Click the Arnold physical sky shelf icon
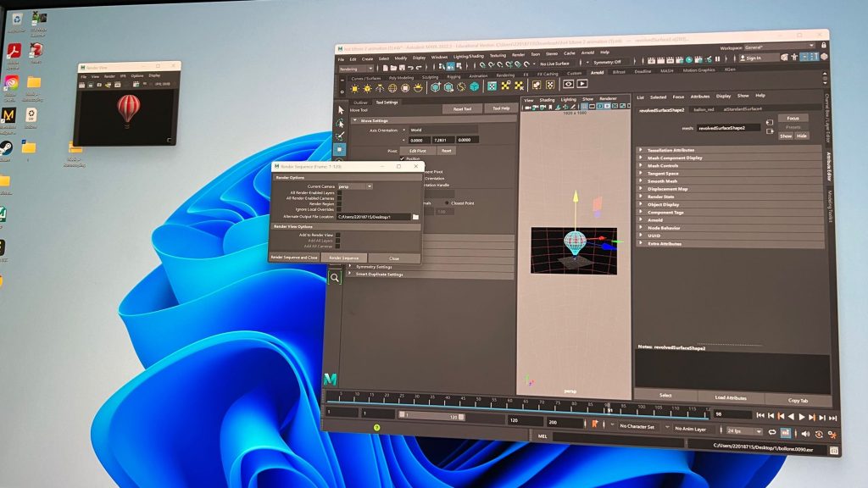The width and height of the screenshot is (868, 488). click(x=419, y=87)
